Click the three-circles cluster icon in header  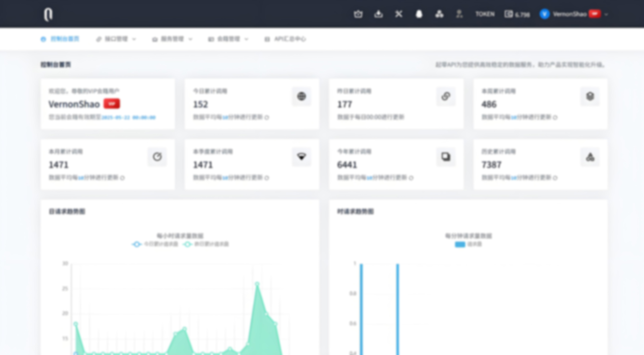(x=439, y=14)
